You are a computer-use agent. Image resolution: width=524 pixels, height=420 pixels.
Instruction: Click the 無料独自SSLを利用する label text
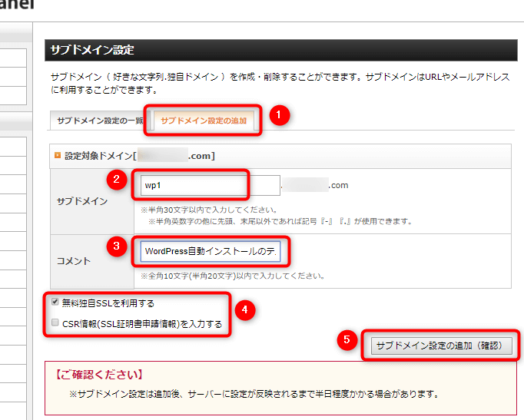pos(108,303)
